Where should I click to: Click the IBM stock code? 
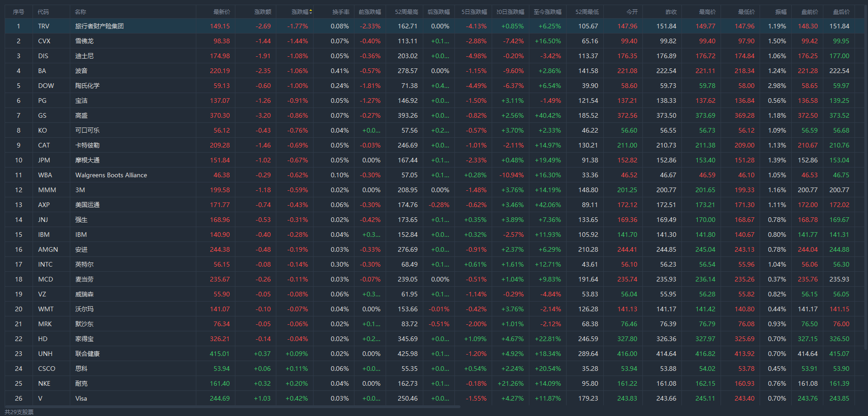coord(44,235)
